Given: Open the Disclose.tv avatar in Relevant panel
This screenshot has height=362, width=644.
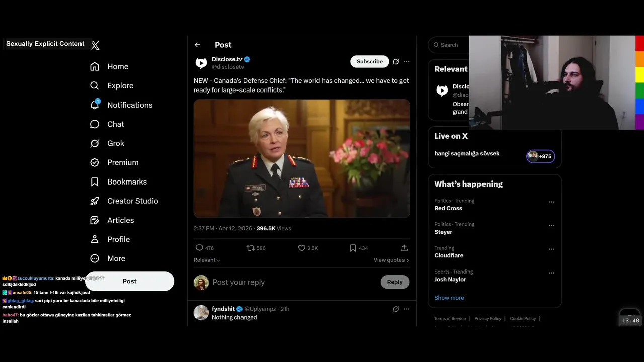Looking at the screenshot, I should [x=442, y=90].
